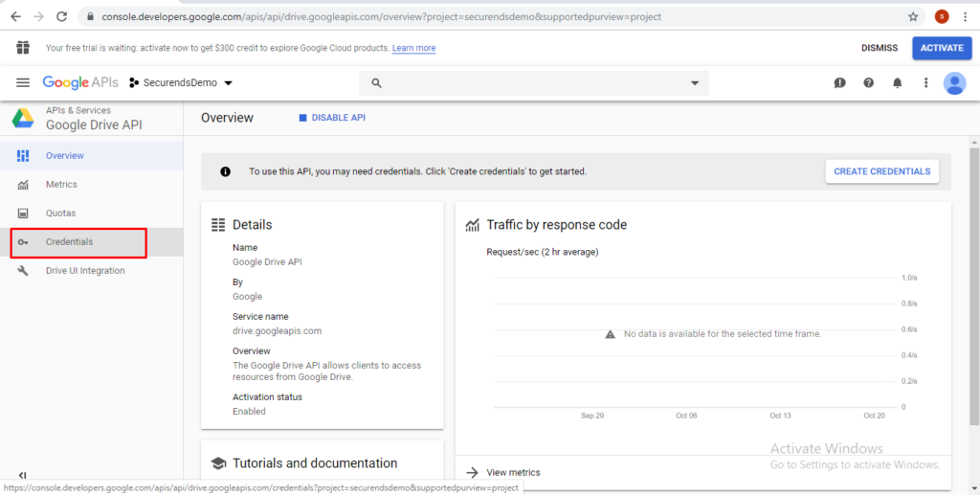Viewport: 980px width, 495px height.
Task: Click the Chrome profile avatar in the toolbar
Action: pyautogui.click(x=942, y=17)
